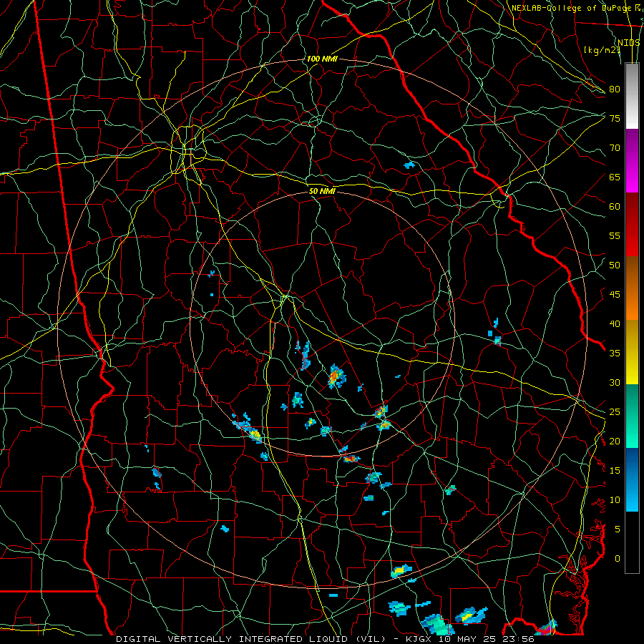
Task: Click scale value 40 on the legend
Action: click(x=615, y=323)
